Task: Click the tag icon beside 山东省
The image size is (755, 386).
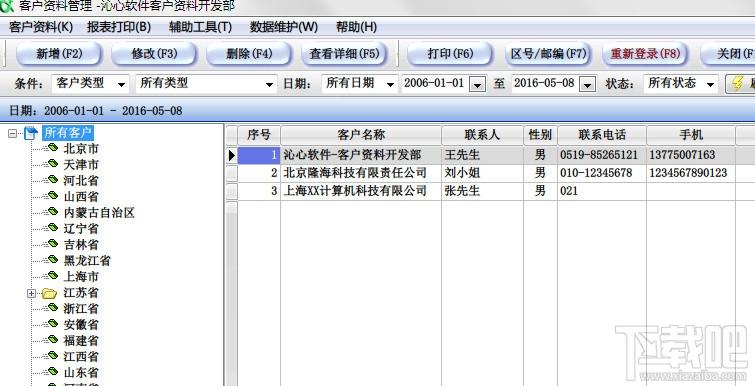Action: click(x=52, y=372)
